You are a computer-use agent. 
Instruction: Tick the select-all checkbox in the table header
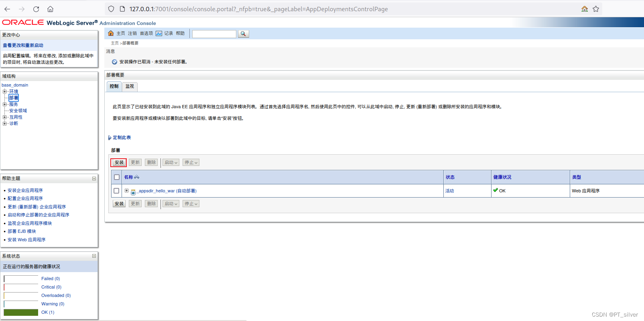tap(117, 177)
